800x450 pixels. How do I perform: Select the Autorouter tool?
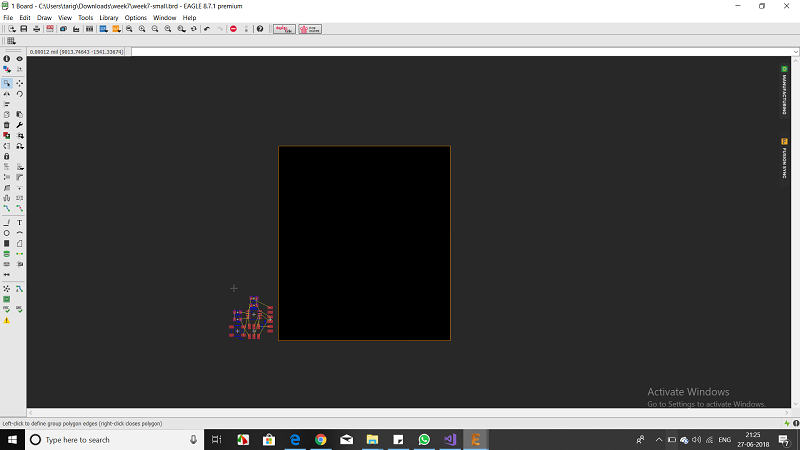[19, 289]
